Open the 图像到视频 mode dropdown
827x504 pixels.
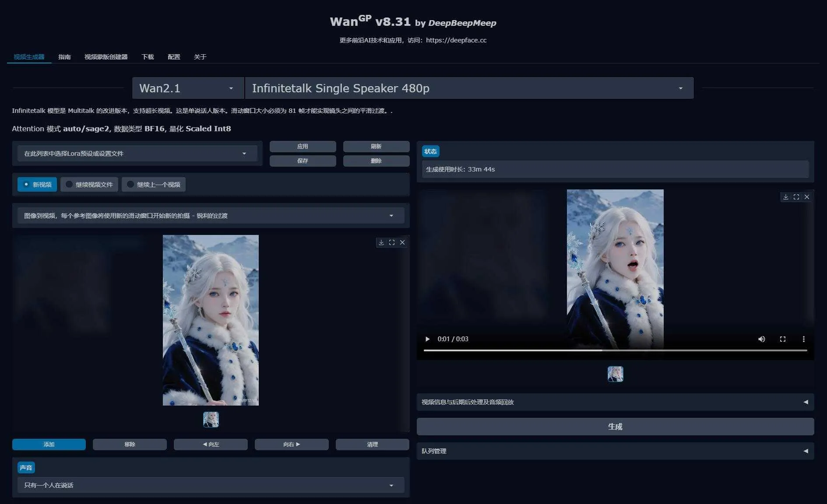click(x=211, y=216)
